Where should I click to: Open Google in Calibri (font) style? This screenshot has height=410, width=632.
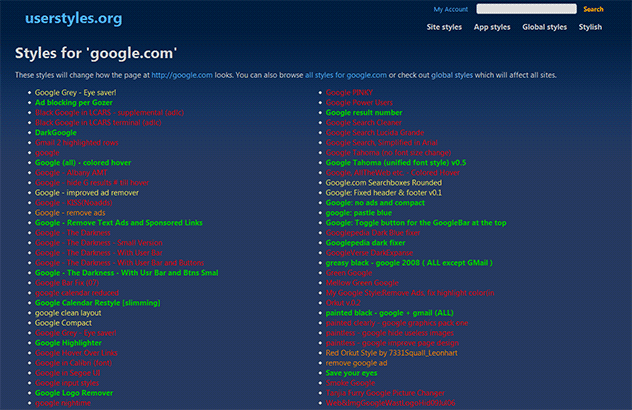click(x=73, y=363)
